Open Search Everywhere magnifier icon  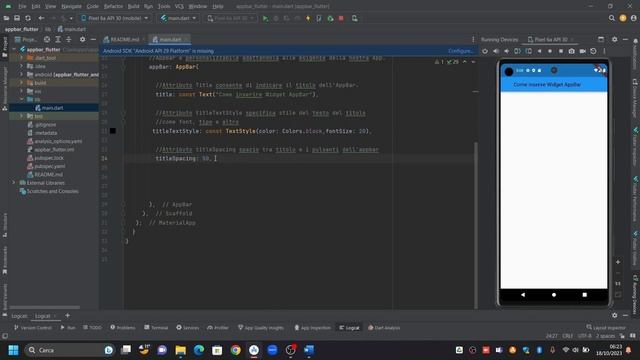tap(611, 18)
